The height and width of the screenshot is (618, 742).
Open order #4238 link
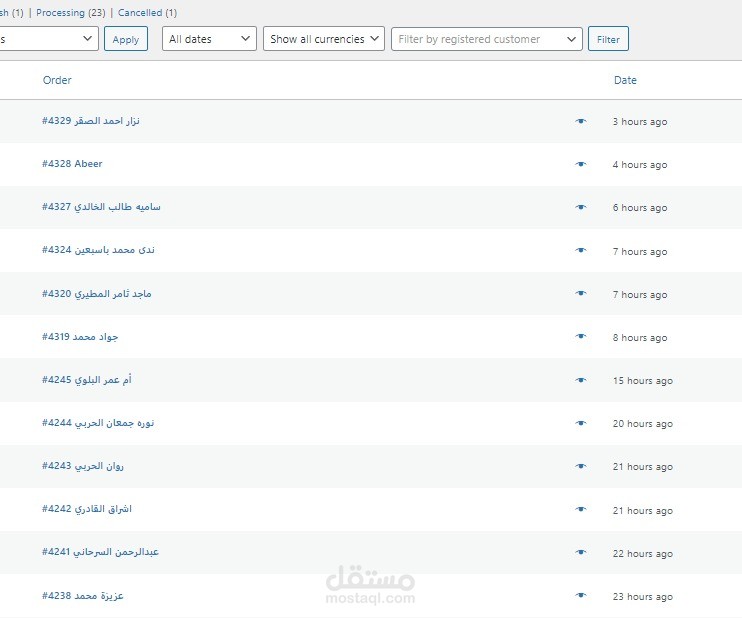tap(83, 596)
